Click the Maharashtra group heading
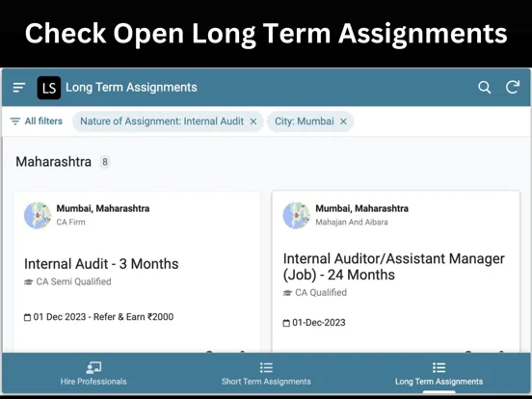This screenshot has height=399, width=532. [x=54, y=162]
